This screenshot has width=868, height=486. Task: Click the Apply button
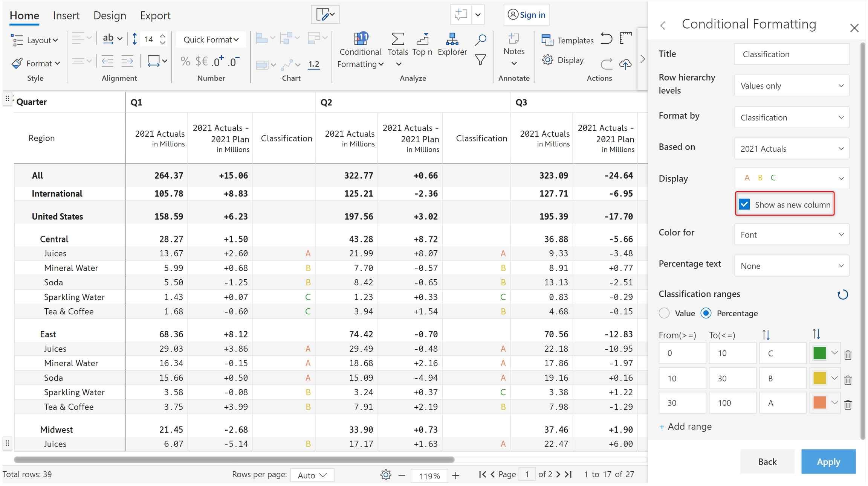click(x=828, y=462)
